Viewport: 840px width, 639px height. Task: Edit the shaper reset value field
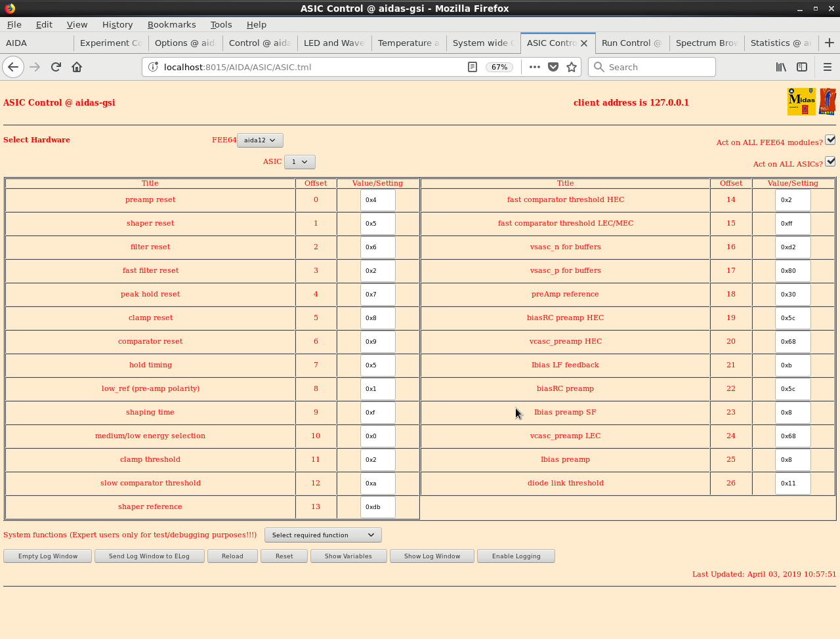point(378,224)
